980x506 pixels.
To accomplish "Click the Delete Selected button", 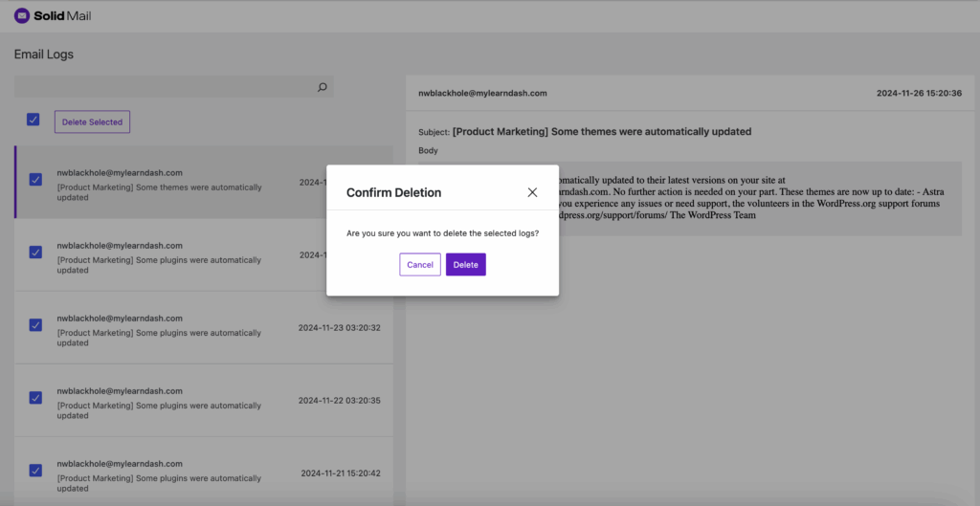I will 92,122.
